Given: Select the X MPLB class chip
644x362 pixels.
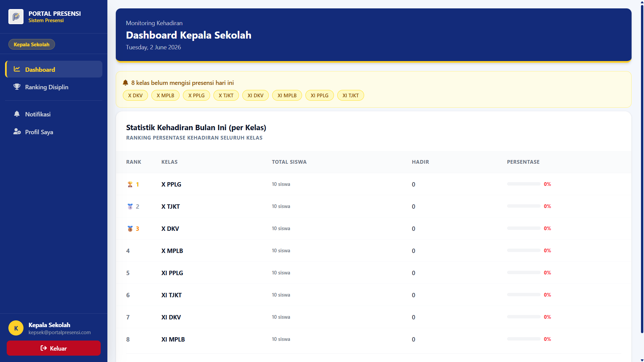Looking at the screenshot, I should click(165, 95).
